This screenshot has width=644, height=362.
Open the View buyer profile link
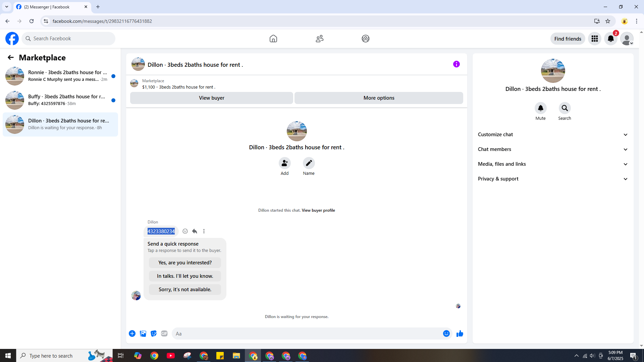[x=318, y=210]
